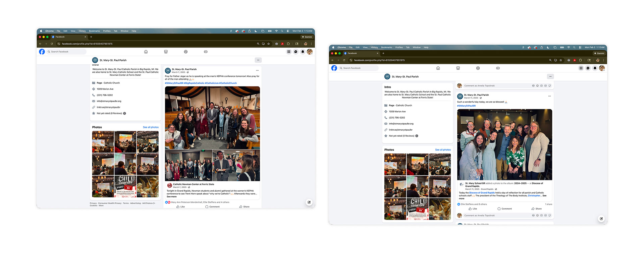
Task: Open notifications bell in left window
Action: click(x=303, y=52)
